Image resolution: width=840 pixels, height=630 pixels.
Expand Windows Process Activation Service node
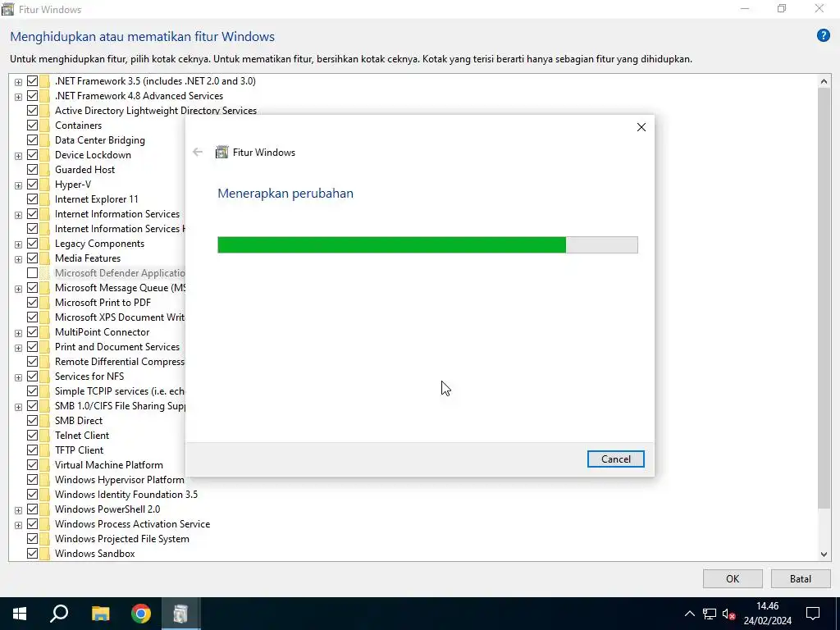[x=18, y=525]
